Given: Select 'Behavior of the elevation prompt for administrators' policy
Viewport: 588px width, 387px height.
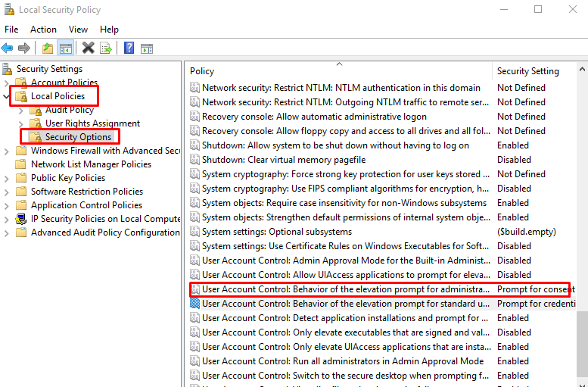Looking at the screenshot, I should click(346, 289).
